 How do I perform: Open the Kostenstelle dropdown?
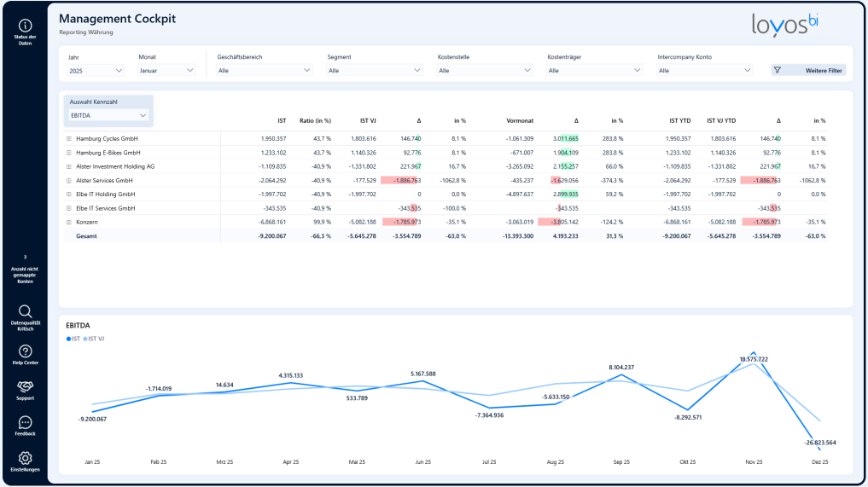(485, 70)
